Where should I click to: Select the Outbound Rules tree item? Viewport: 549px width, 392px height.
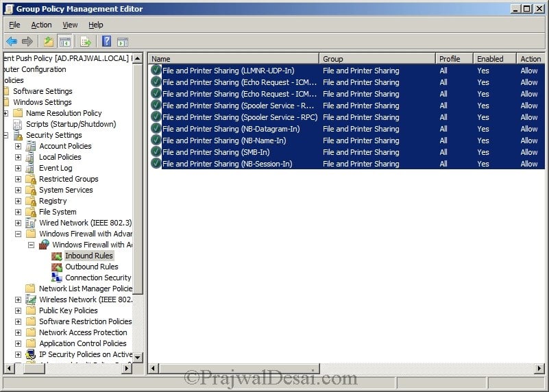(x=92, y=267)
